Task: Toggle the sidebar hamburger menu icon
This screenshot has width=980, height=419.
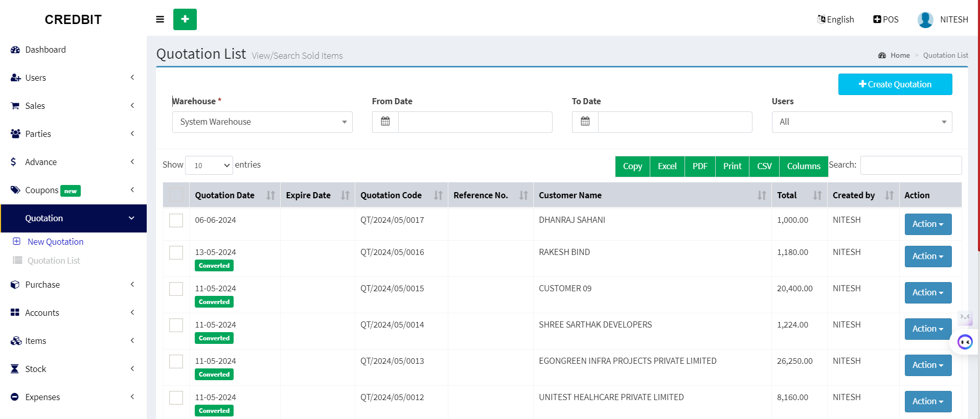Action: (160, 19)
